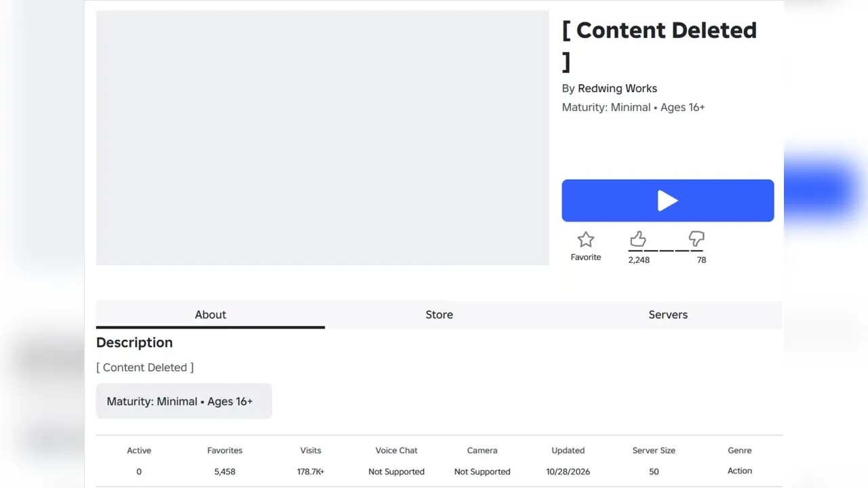The height and width of the screenshot is (488, 868).
Task: Click the Camera Not Supported value
Action: click(x=482, y=472)
